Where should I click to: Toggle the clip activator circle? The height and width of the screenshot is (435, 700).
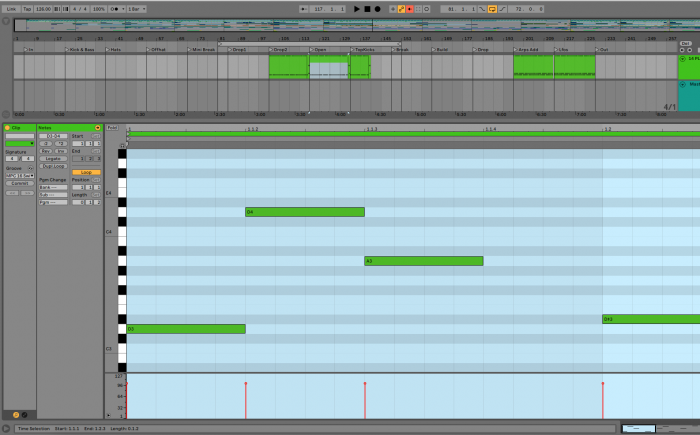[7, 128]
